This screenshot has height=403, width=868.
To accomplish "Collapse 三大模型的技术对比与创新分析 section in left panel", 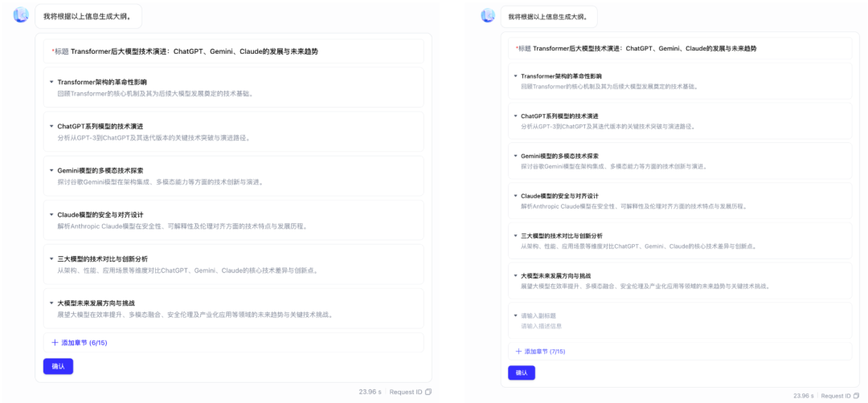I will [x=51, y=258].
